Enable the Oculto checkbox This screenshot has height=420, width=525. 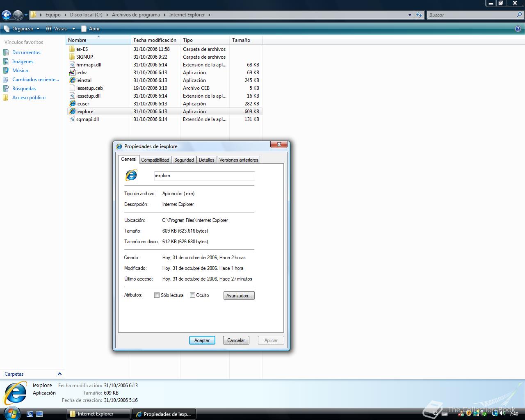click(x=192, y=295)
